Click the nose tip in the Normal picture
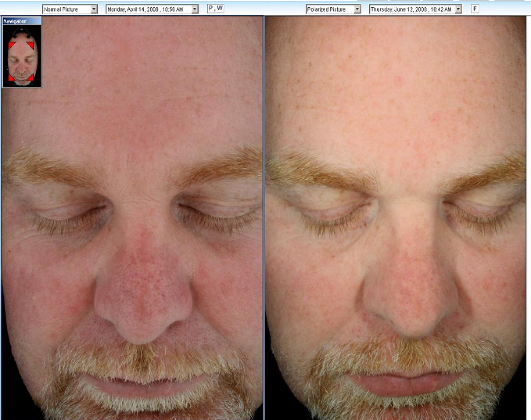Viewport: 531px width, 420px height. click(x=143, y=318)
